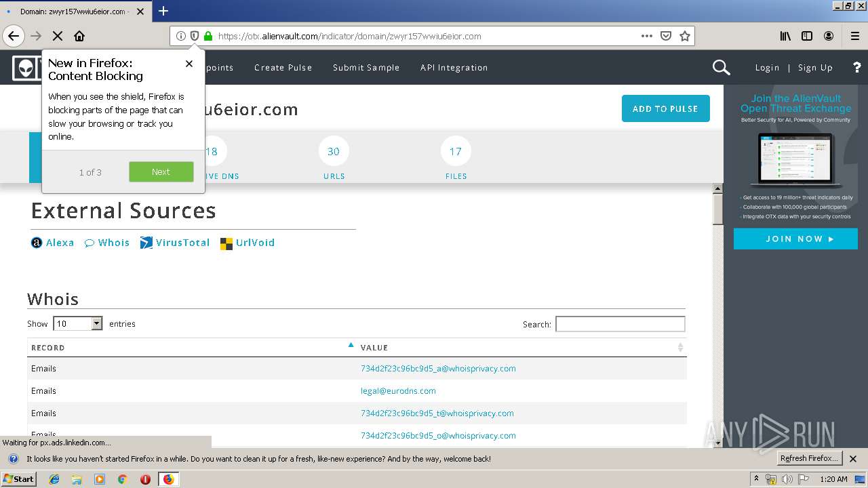The image size is (868, 488).
Task: Go back with the browser back arrow
Action: (x=14, y=36)
